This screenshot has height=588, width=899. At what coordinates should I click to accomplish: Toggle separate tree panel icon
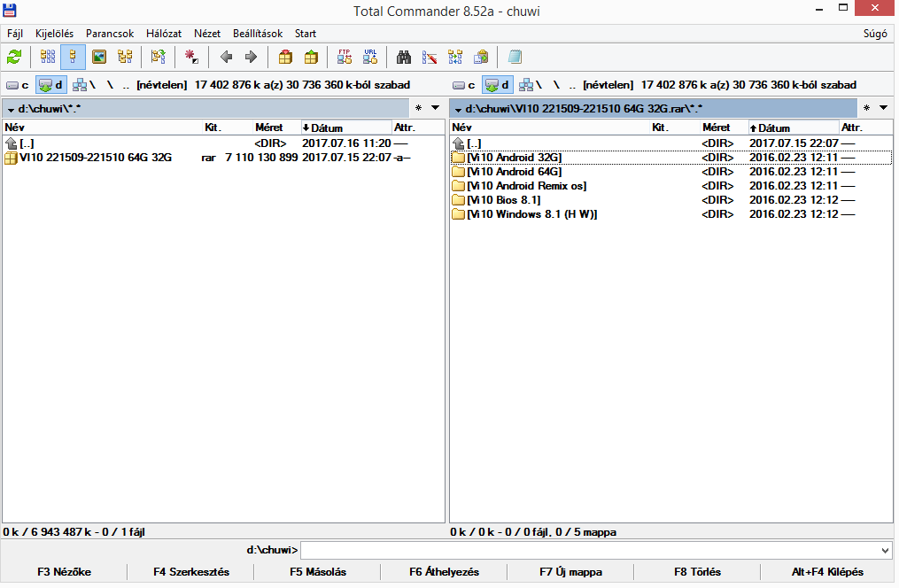(159, 57)
